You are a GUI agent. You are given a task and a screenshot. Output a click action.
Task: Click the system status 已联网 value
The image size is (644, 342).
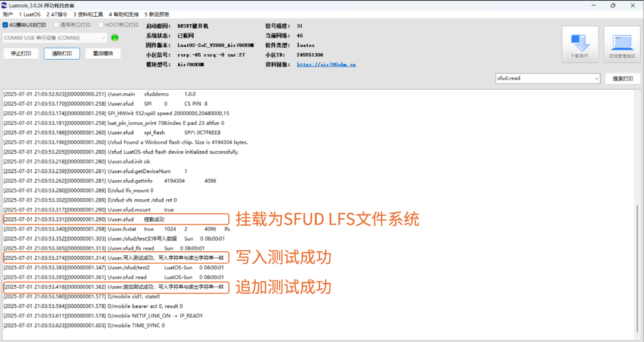[185, 36]
